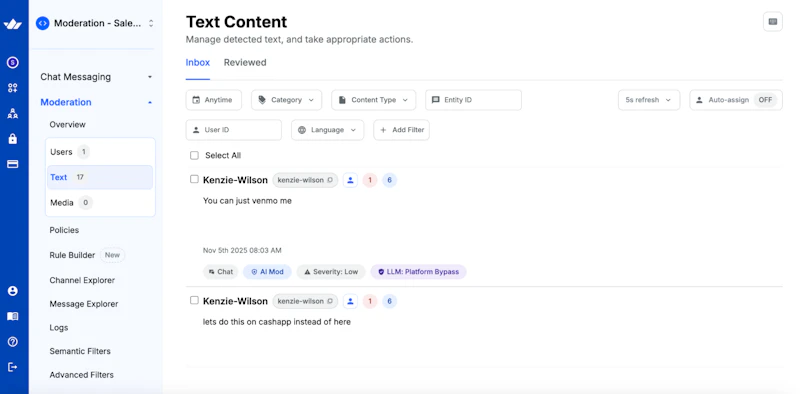Screen dimensions: 800x394
Task: Open the Users queue
Action: [100, 152]
